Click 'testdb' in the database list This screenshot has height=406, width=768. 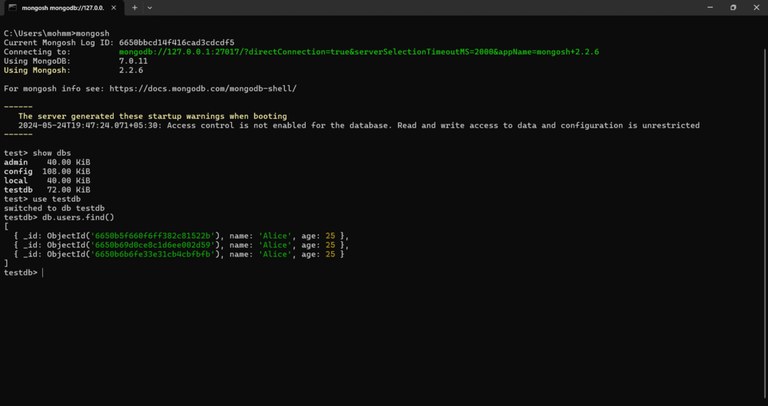click(x=18, y=189)
